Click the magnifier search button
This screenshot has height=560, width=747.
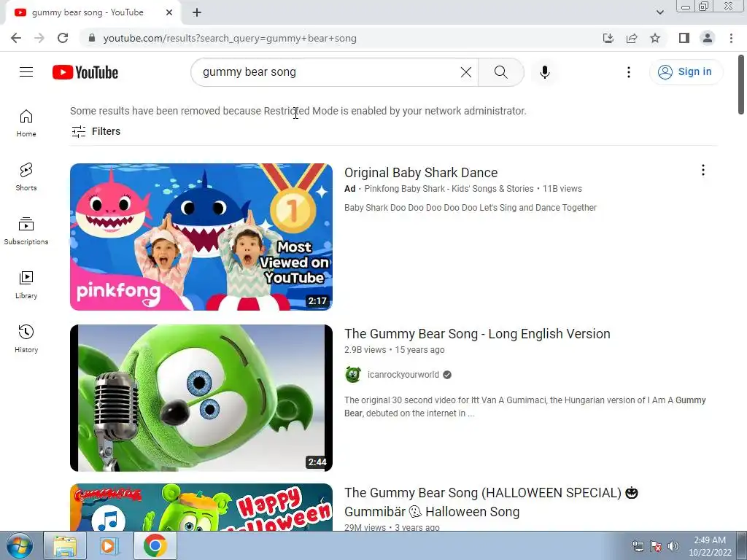click(x=500, y=72)
